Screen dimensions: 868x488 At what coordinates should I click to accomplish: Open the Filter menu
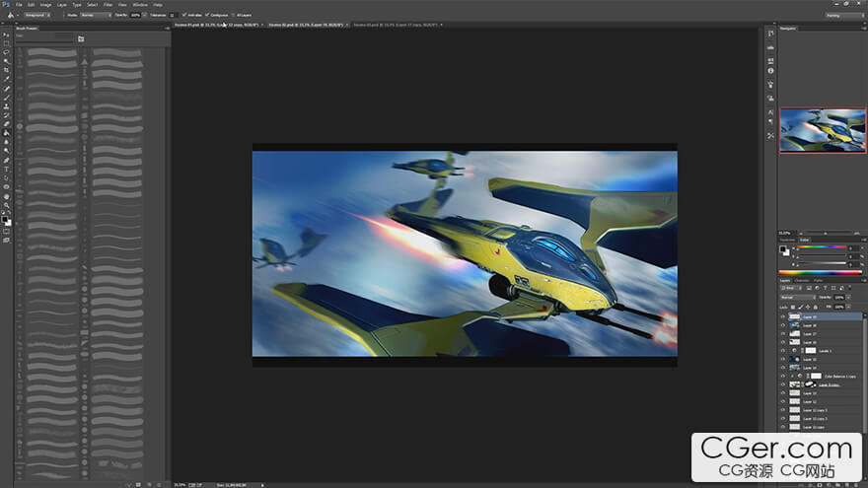[108, 4]
